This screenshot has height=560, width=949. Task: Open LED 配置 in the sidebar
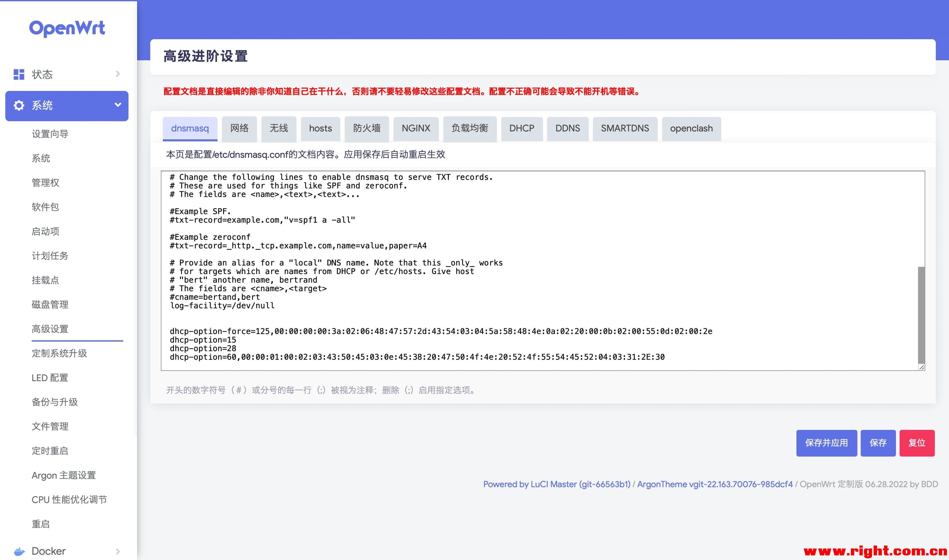tap(50, 378)
